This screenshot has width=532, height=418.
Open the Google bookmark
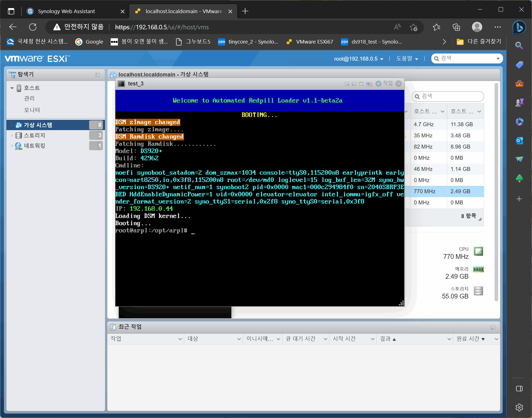click(x=89, y=42)
